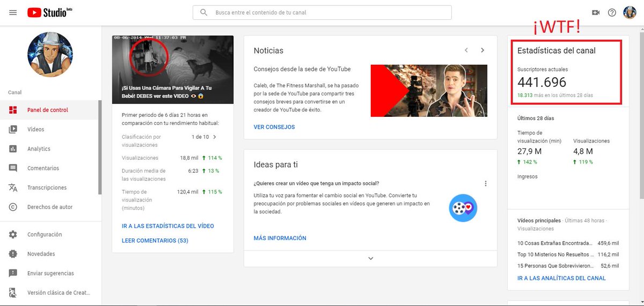
Task: Click 10 Cosas Extrañas Encontrada... video row
Action: click(568, 243)
